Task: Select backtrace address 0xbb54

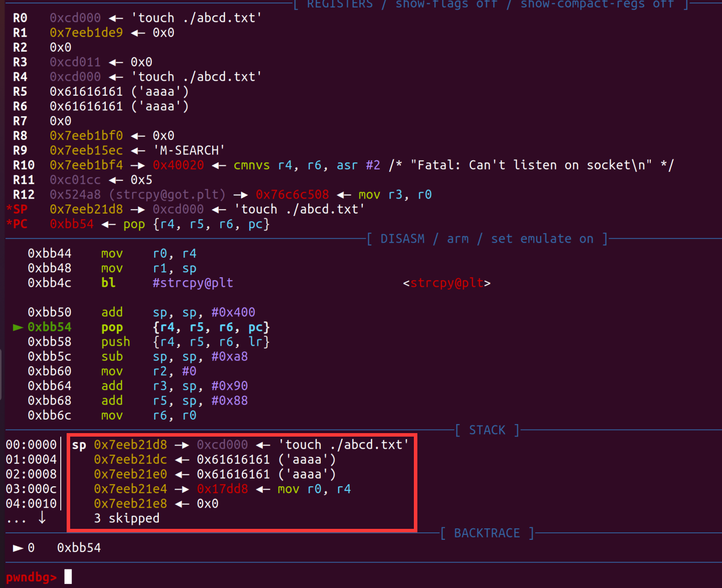Action: coord(79,548)
